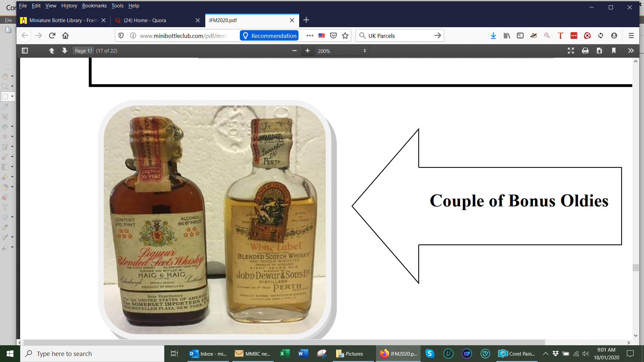Open Windows Start menu

(10, 354)
